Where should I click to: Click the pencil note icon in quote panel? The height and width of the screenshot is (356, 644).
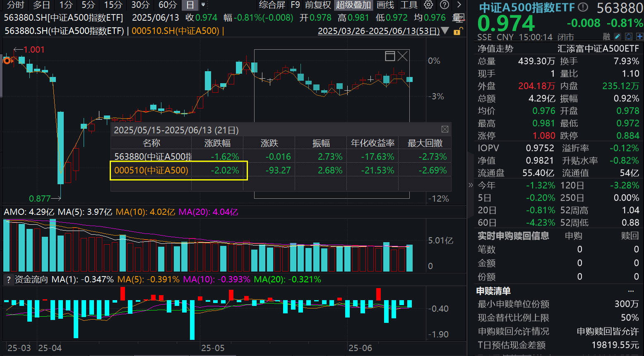click(618, 37)
